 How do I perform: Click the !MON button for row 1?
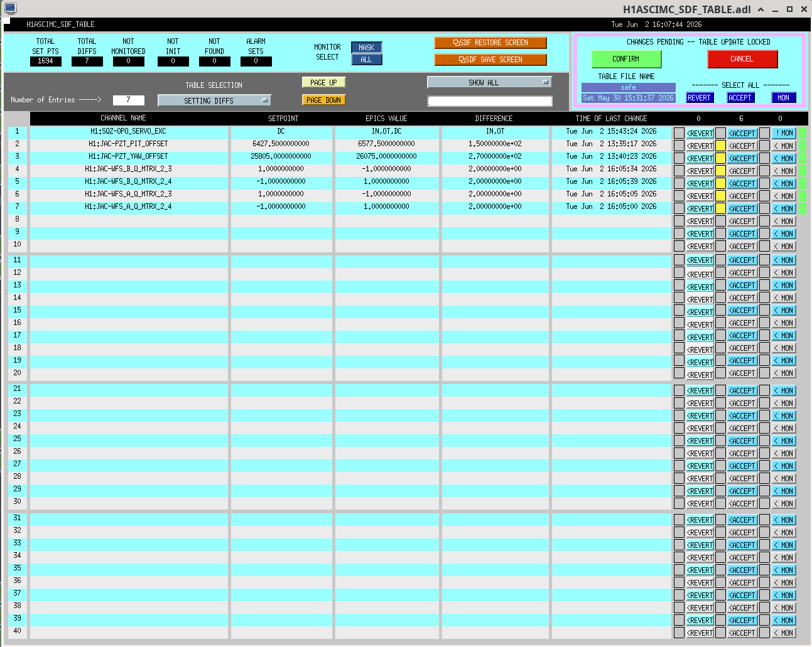(784, 133)
